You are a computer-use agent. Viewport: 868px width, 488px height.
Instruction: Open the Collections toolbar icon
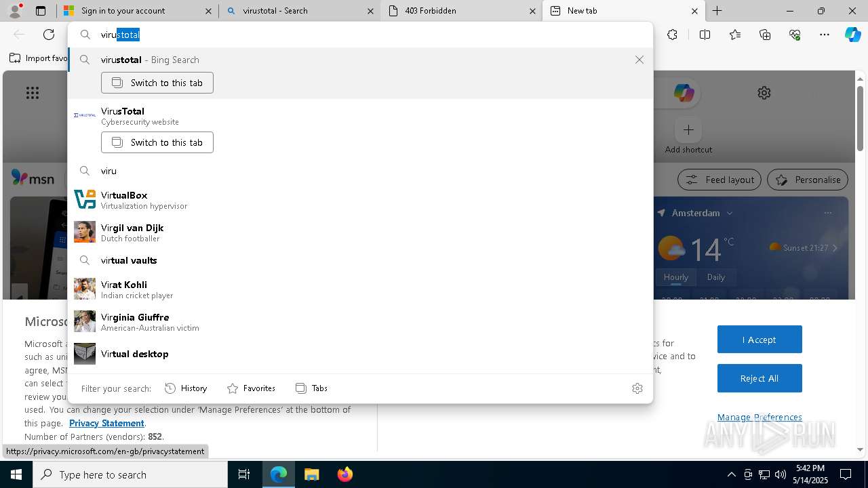pyautogui.click(x=765, y=35)
